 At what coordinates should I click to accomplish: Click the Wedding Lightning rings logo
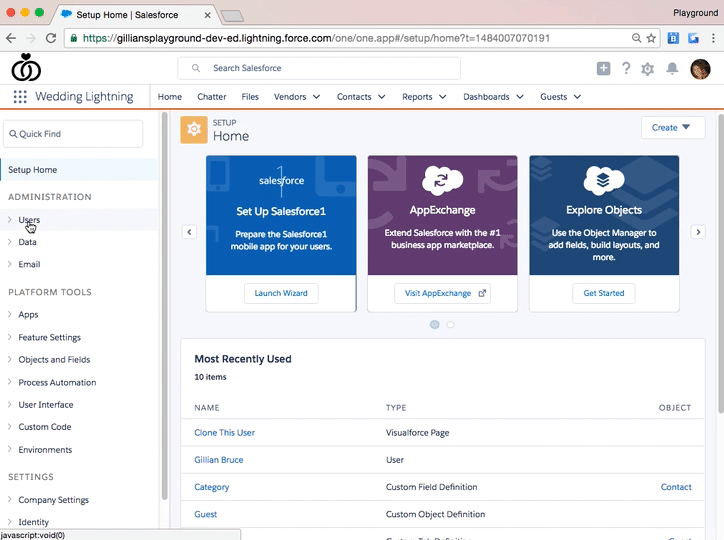pyautogui.click(x=26, y=67)
